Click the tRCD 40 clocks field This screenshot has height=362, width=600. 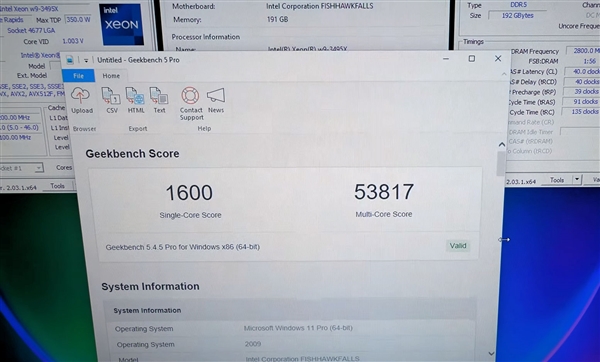[582, 82]
